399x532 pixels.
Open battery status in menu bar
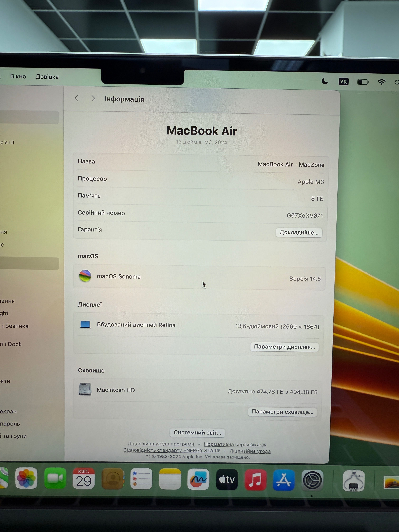tap(363, 82)
